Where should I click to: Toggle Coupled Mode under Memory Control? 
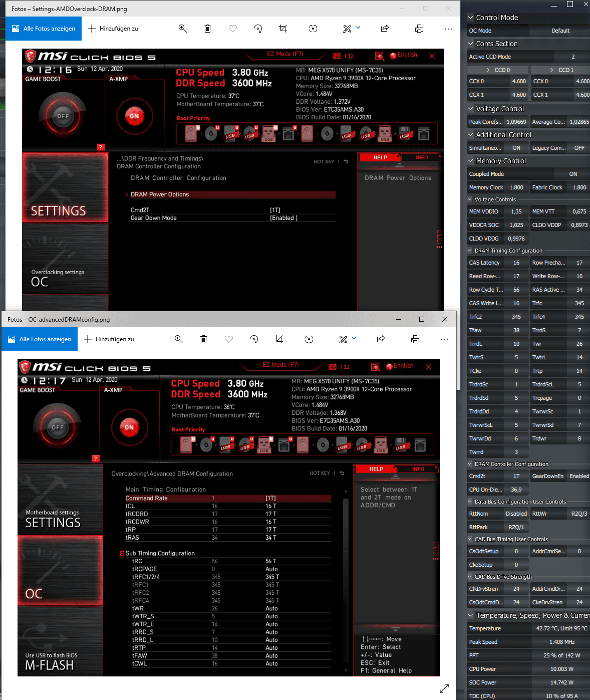(x=573, y=174)
